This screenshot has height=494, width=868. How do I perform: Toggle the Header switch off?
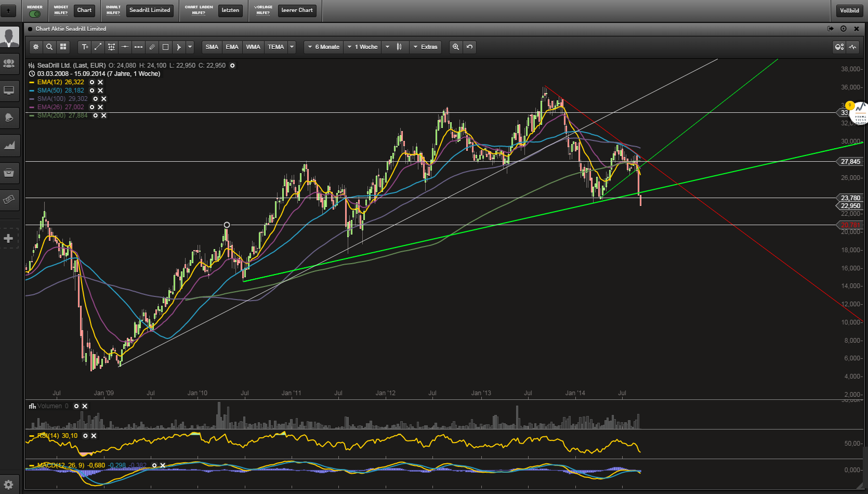[x=35, y=14]
